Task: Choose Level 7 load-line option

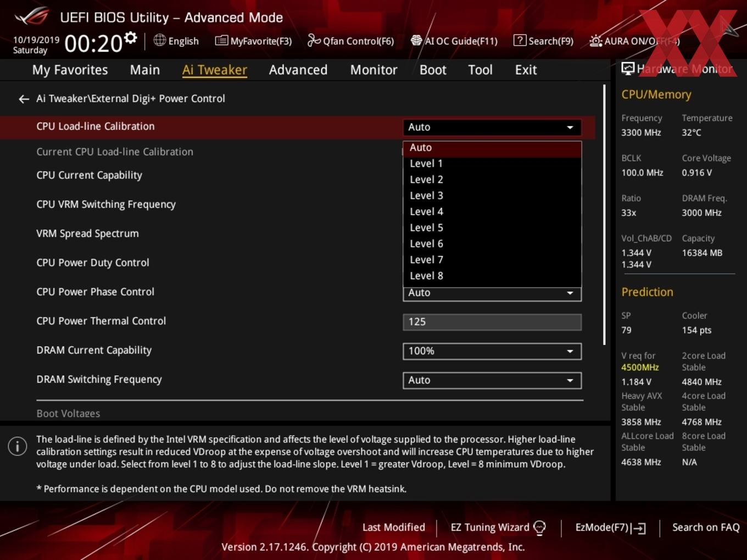Action: (492, 260)
